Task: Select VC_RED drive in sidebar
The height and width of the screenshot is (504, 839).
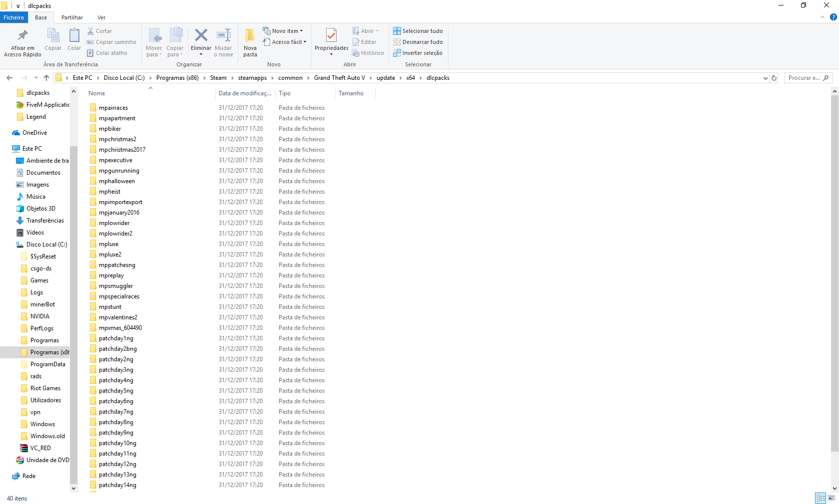Action: click(35, 448)
